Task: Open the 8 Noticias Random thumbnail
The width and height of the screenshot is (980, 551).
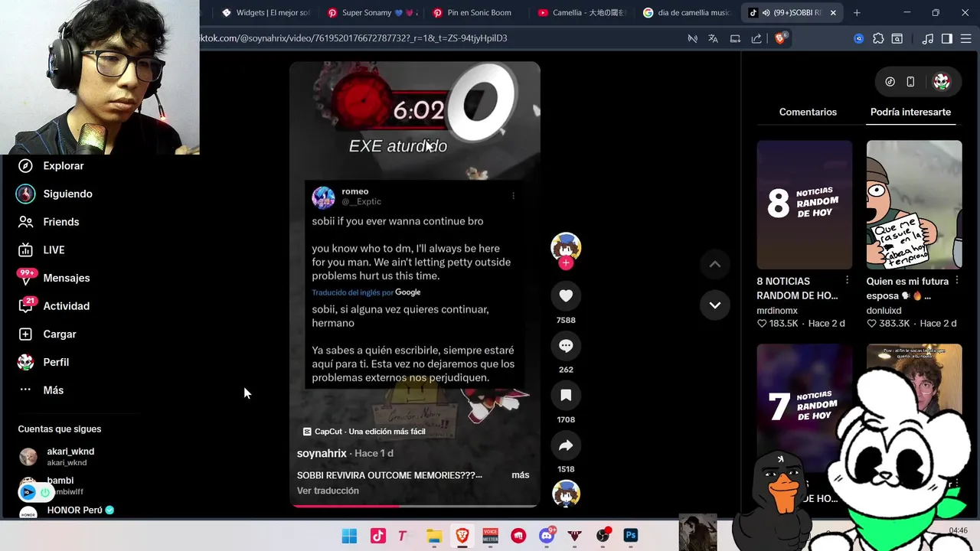Action: [x=804, y=204]
